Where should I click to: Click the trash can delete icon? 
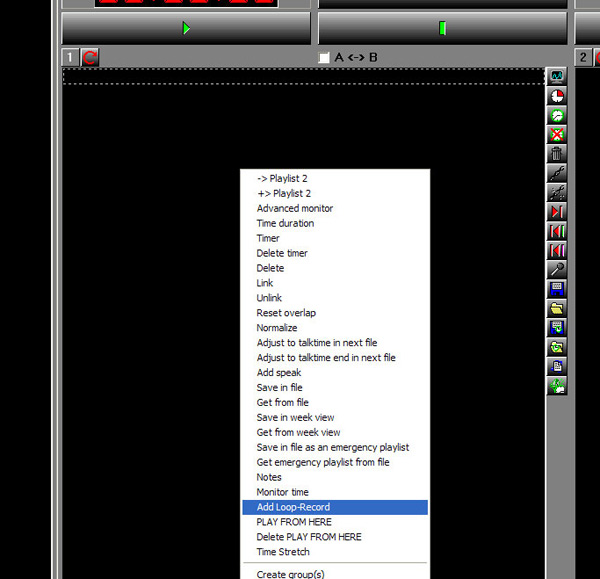(557, 154)
